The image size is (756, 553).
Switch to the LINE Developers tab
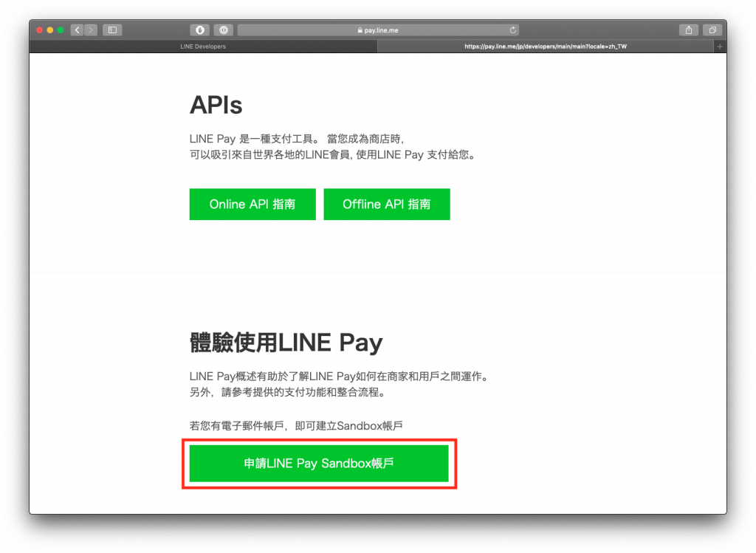(203, 47)
